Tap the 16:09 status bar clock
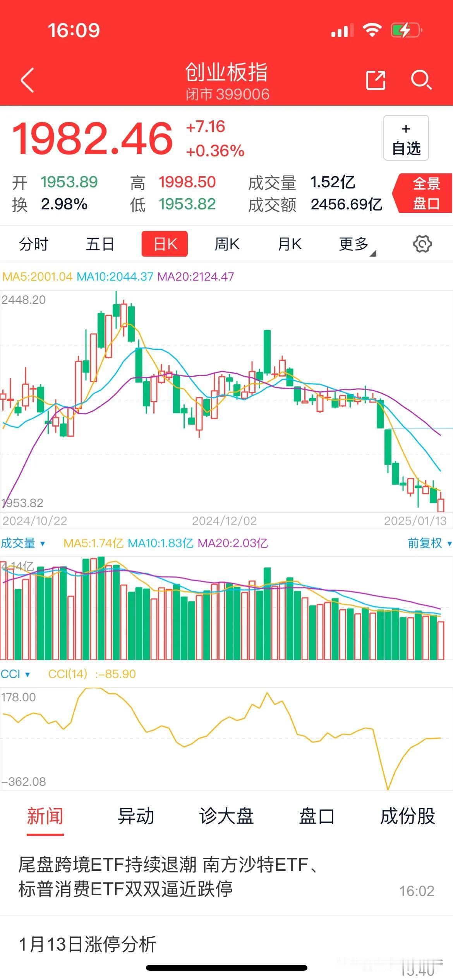 coord(74,30)
